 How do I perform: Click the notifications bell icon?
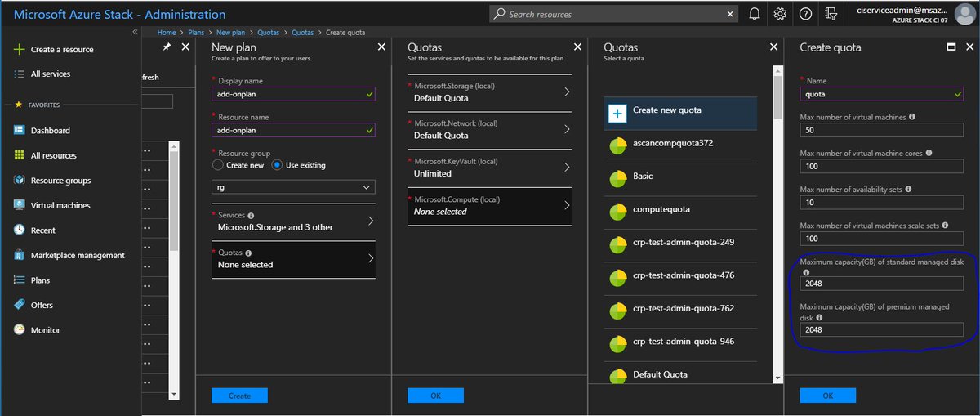755,14
